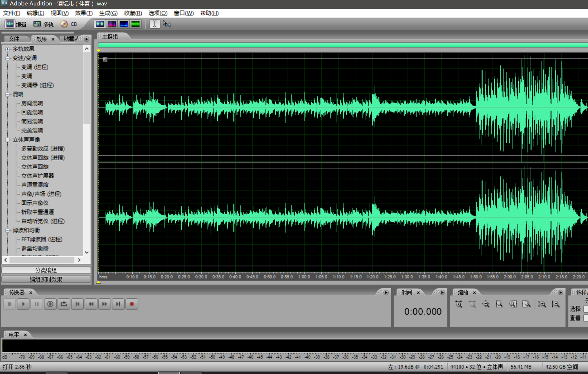
Task: Switch to the 收藏夹 panel tab
Action: coord(71,39)
